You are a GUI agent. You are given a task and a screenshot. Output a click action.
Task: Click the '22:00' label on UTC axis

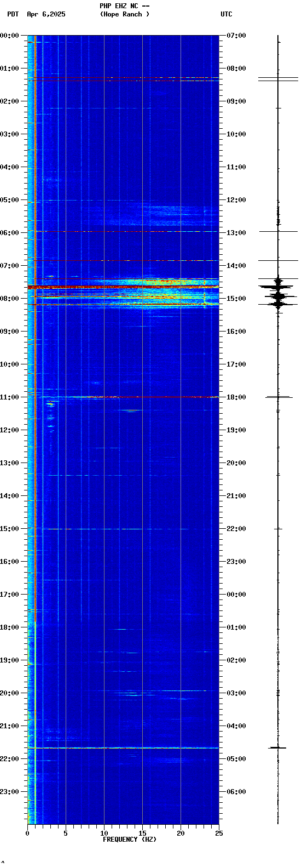(x=236, y=529)
